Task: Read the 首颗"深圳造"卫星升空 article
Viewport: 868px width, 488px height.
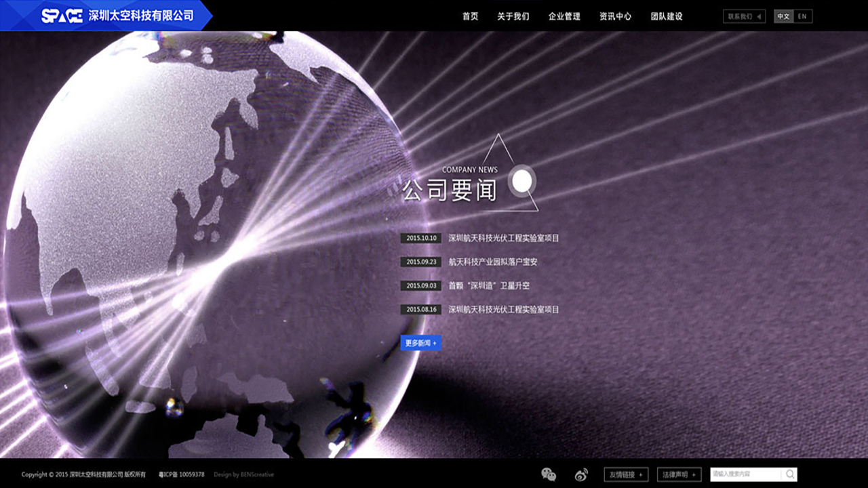Action: [489, 285]
